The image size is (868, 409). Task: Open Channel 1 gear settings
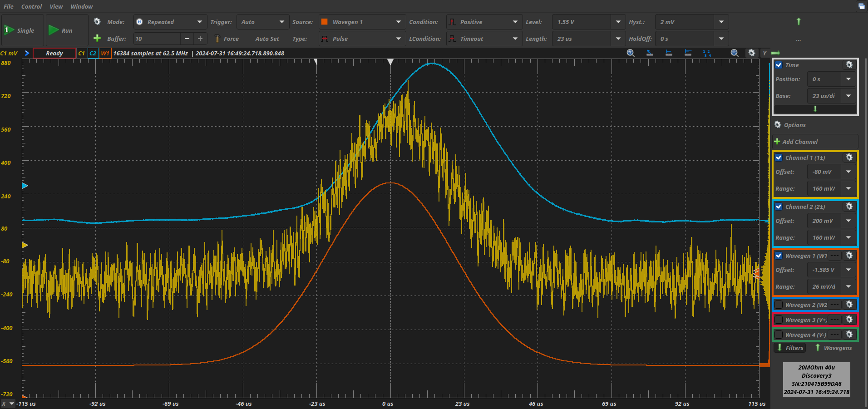tap(849, 158)
